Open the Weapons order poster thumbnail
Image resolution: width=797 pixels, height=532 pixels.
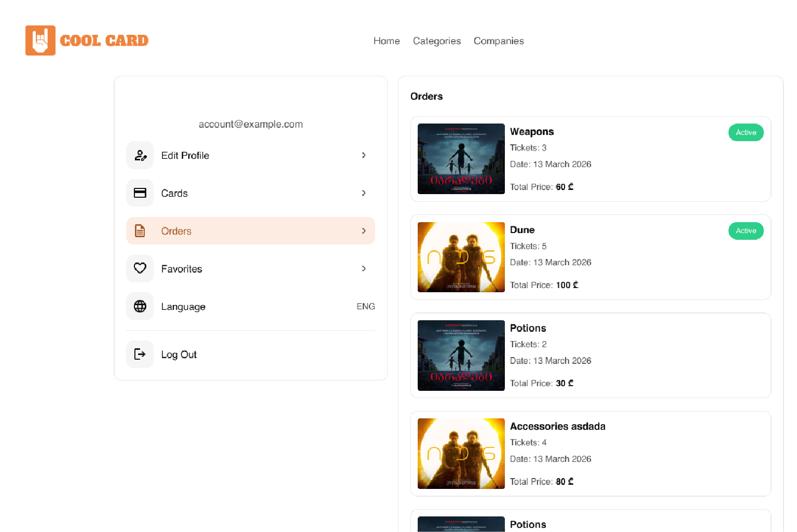461,159
